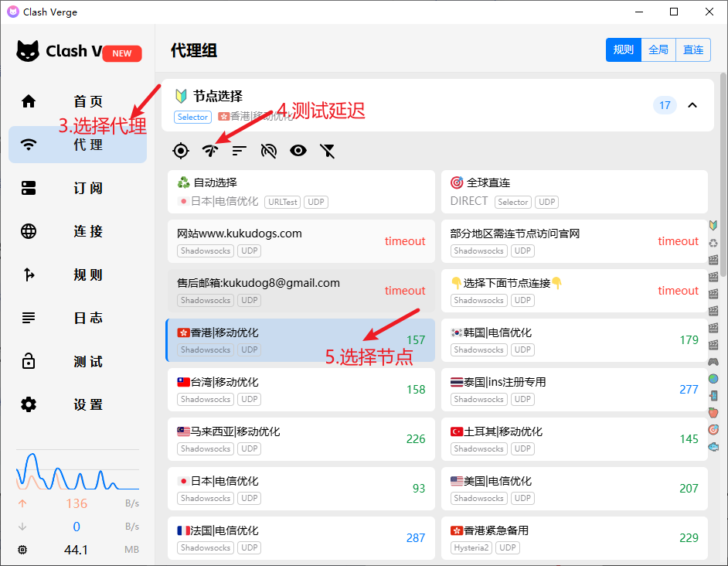
Task: Click the traffic graph in the sidebar
Action: [x=77, y=469]
